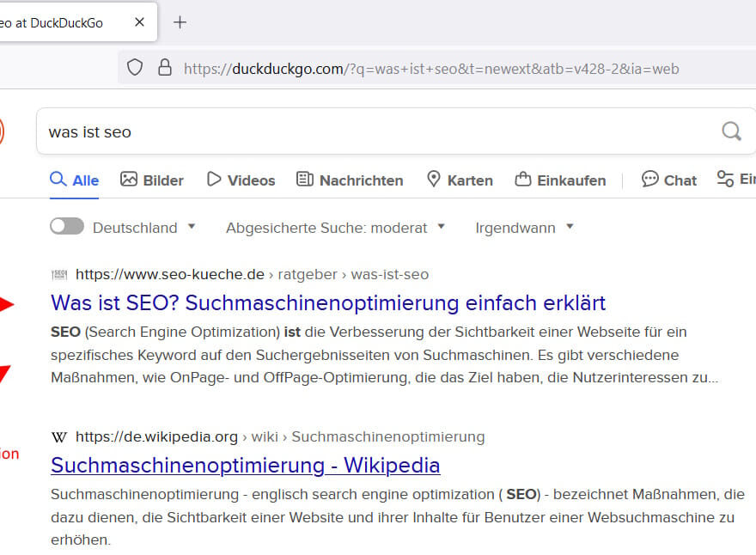
Task: Open Abgesicherte Suche: moderat dropdown
Action: pyautogui.click(x=335, y=227)
